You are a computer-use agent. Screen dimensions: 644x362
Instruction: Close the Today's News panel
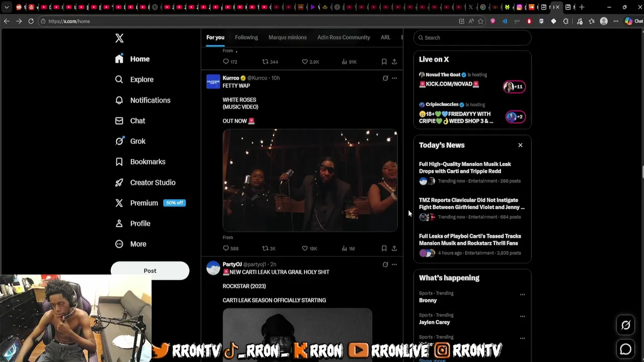[520, 145]
